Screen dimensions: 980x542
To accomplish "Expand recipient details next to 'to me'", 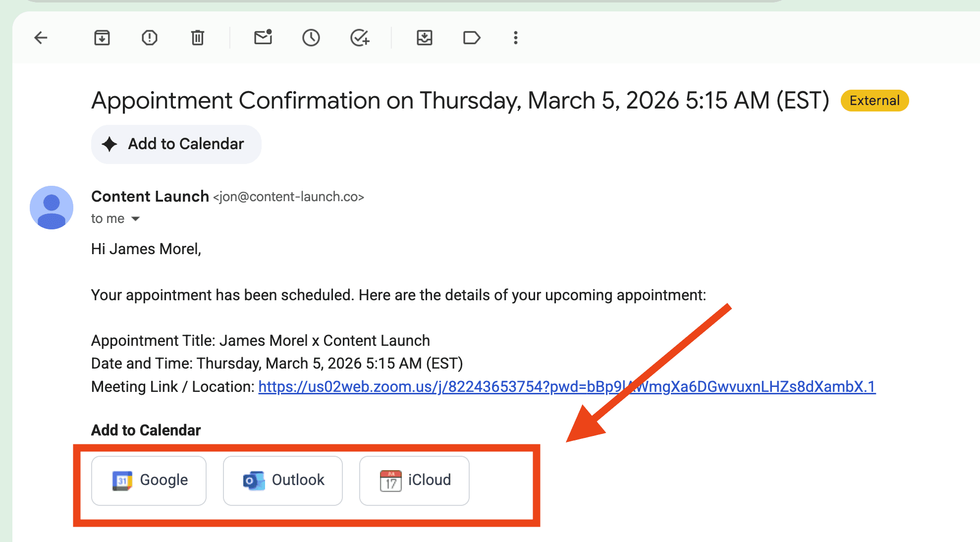I will [x=135, y=219].
